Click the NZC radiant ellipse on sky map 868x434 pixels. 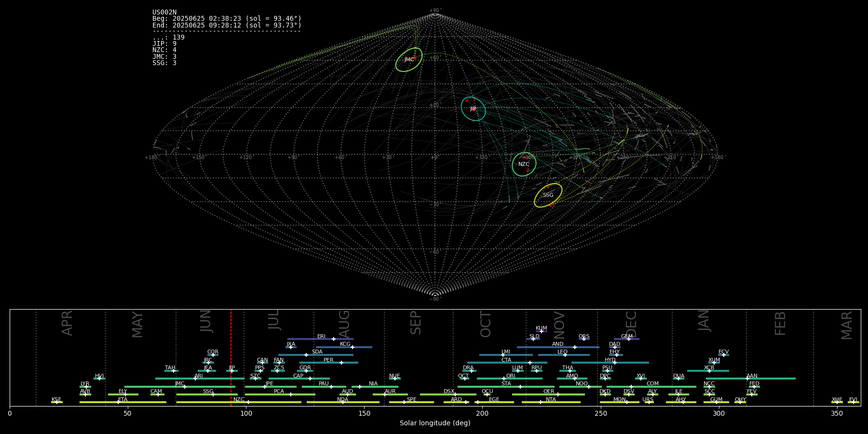click(x=524, y=164)
